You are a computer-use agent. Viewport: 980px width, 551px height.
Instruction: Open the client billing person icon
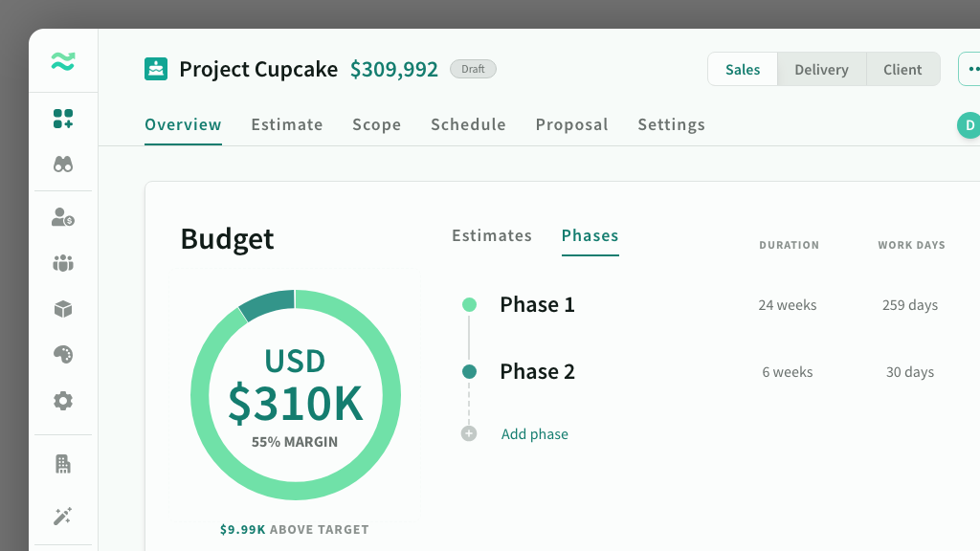click(63, 217)
